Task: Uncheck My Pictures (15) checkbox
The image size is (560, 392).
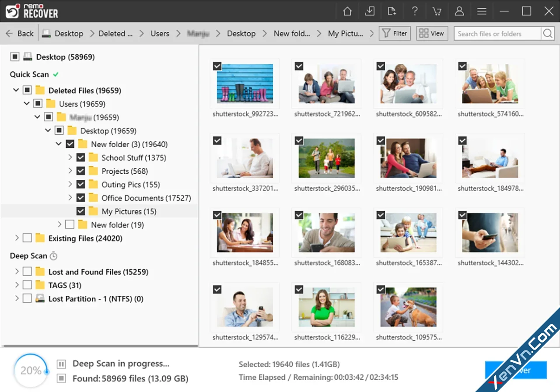Action: point(80,211)
